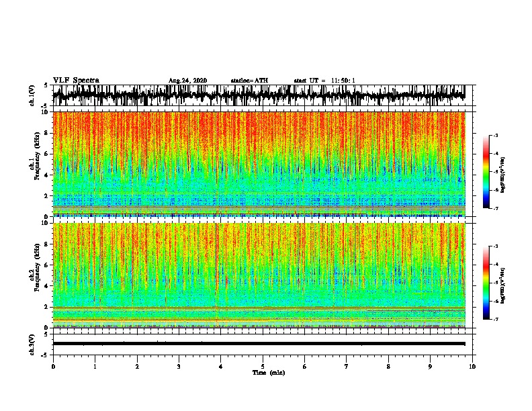Click the ch.3 voltage flat trace line
The width and height of the screenshot is (532, 411).
click(x=259, y=344)
